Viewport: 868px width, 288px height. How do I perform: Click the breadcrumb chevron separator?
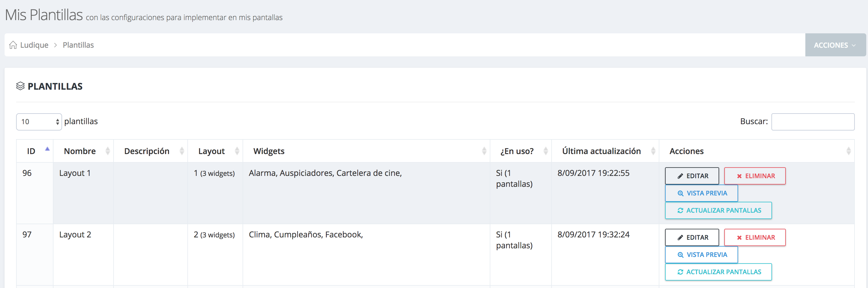pyautogui.click(x=55, y=45)
